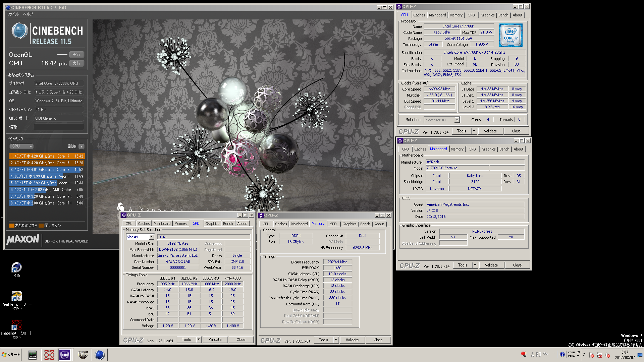Open the RealTemp shortcut on the desktop
The image size is (644, 362).
point(16,297)
